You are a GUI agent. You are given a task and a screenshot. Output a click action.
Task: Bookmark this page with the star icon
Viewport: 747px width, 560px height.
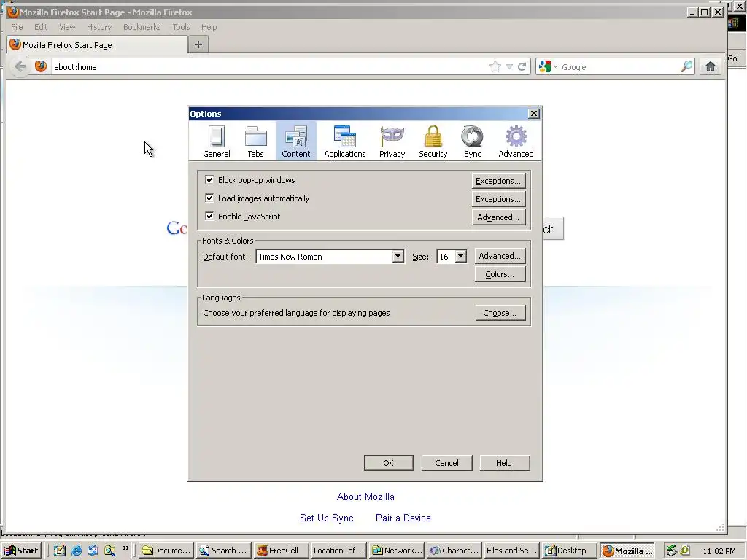pyautogui.click(x=495, y=66)
